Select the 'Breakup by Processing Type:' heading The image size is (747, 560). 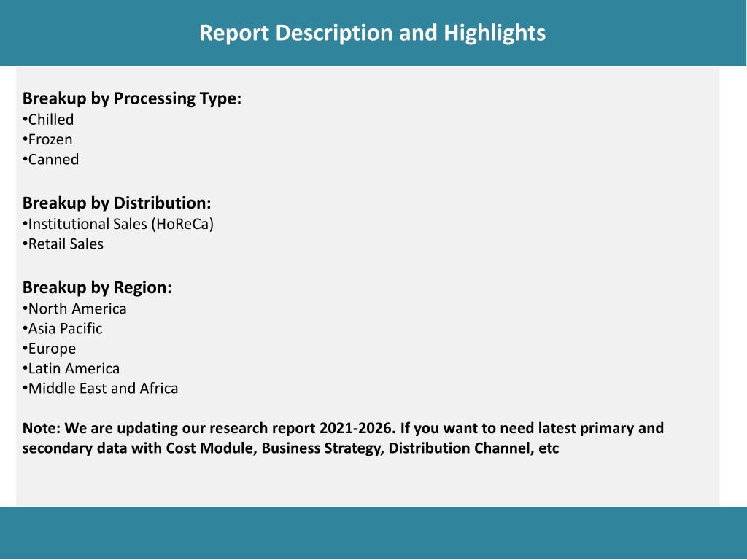132,98
